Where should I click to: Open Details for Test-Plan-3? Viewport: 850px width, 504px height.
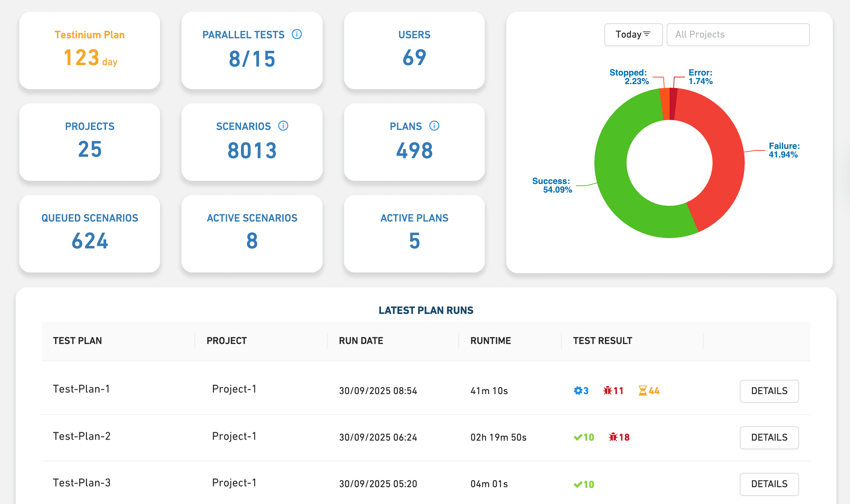[x=769, y=484]
